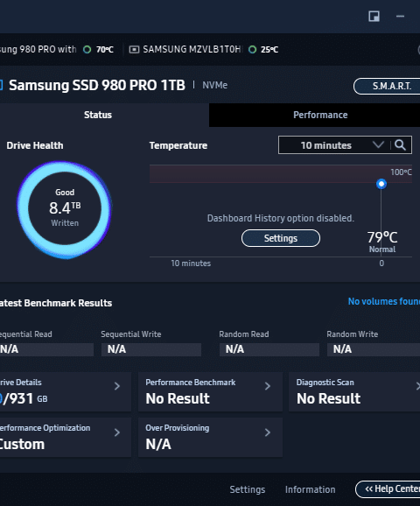
Task: Open the Performance Optimization card
Action: coord(66,437)
